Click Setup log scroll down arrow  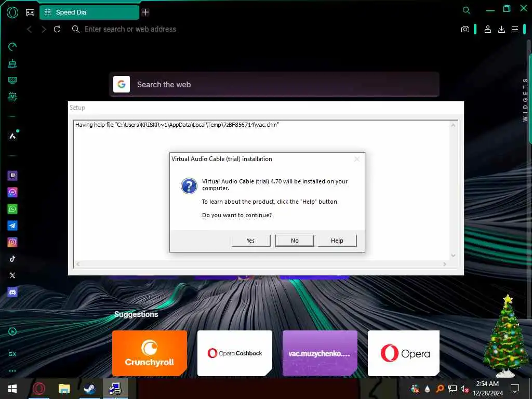(x=453, y=256)
